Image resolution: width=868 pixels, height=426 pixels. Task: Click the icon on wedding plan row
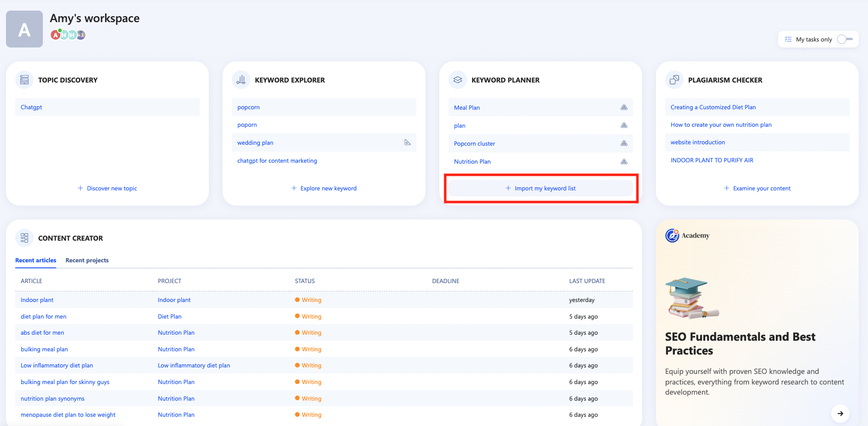pos(407,142)
